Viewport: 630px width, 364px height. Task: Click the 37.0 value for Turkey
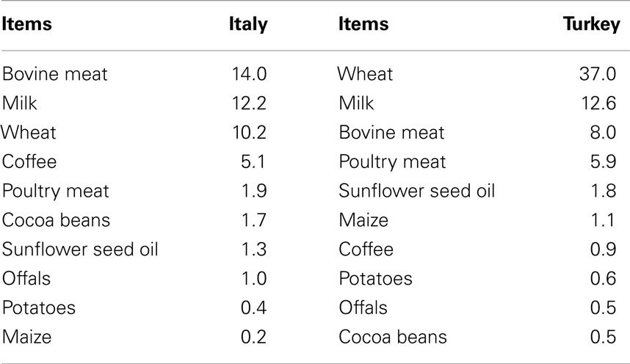[598, 74]
